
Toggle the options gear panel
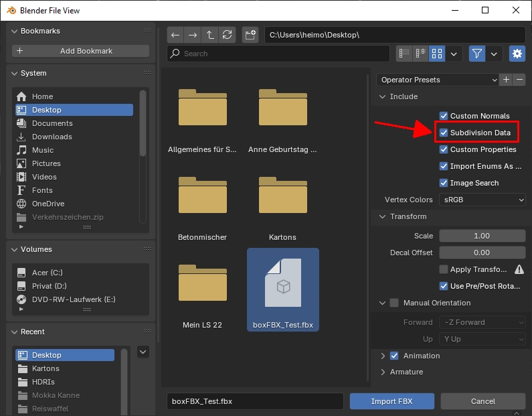(x=517, y=54)
